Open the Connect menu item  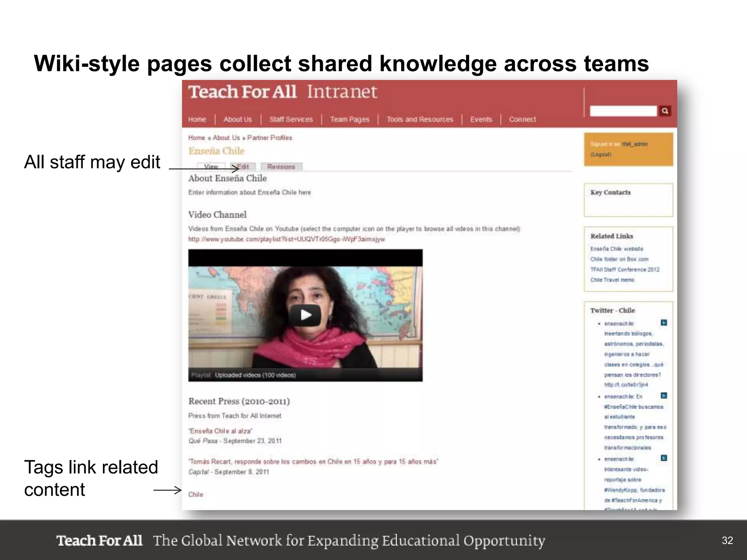click(x=522, y=119)
